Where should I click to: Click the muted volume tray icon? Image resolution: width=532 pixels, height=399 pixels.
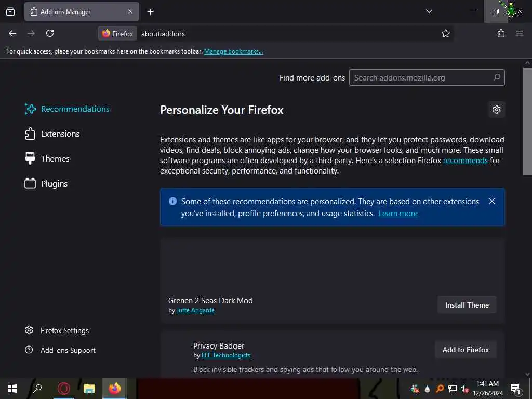click(x=464, y=389)
